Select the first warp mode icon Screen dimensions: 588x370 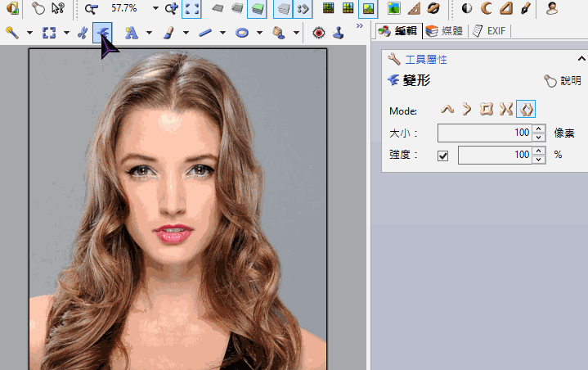coord(447,109)
